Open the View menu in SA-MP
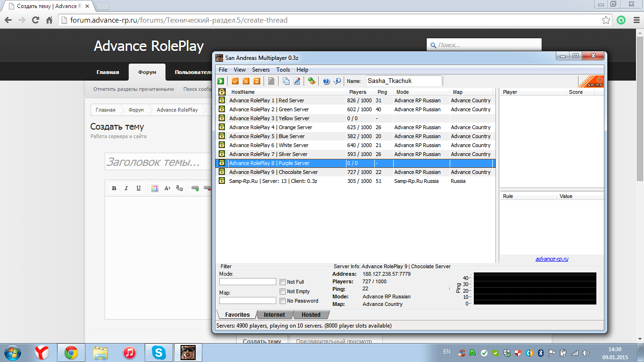This screenshot has width=644, height=362. [x=239, y=70]
